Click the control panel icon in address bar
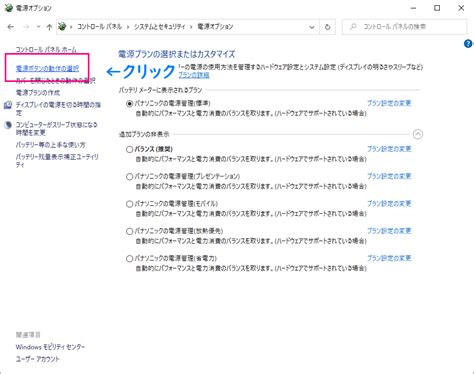Screen dimensions: 474x374 pos(62,26)
